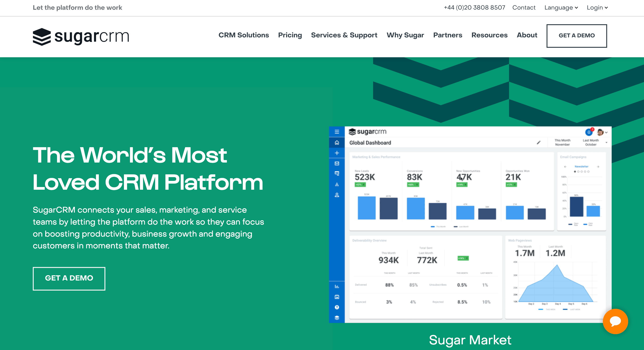
Task: Click the phone number +44 (0)20 3808 8507
Action: (474, 7)
